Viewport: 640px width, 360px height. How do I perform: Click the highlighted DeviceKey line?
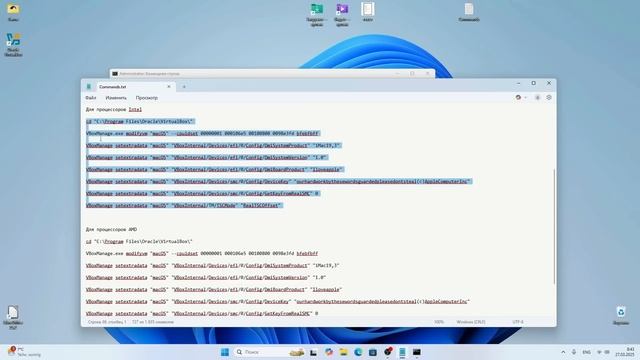point(279,181)
